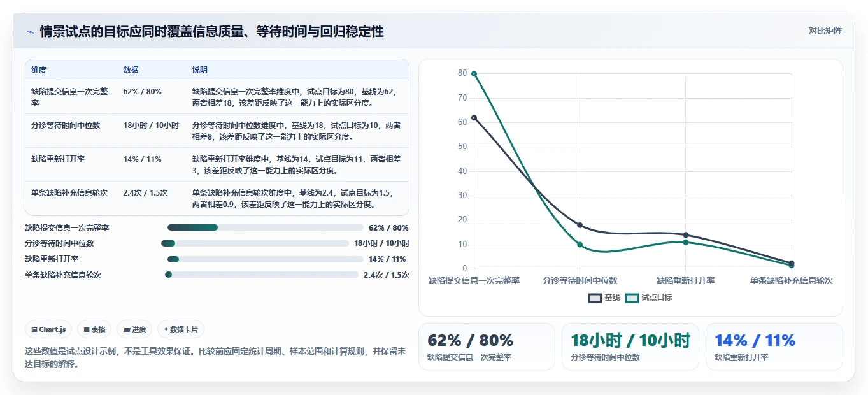Click the 18小时 / 10小时 data card
Screen dimensions: 868x395
point(630,347)
